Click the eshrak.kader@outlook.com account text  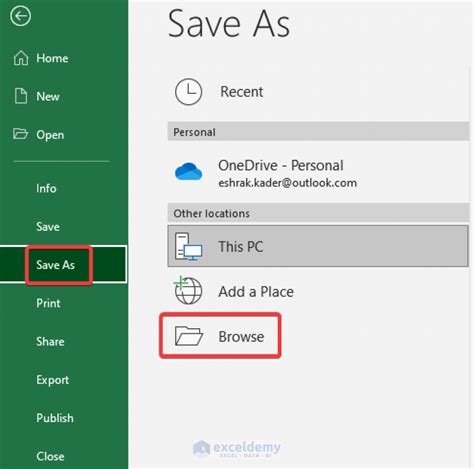(288, 183)
